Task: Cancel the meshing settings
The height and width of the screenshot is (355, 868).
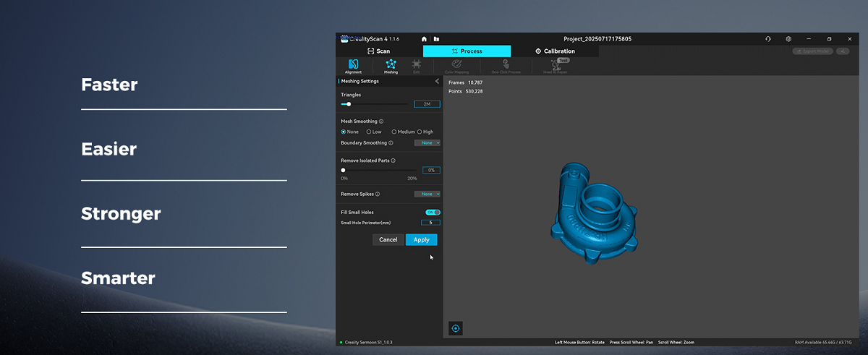Action: [388, 239]
